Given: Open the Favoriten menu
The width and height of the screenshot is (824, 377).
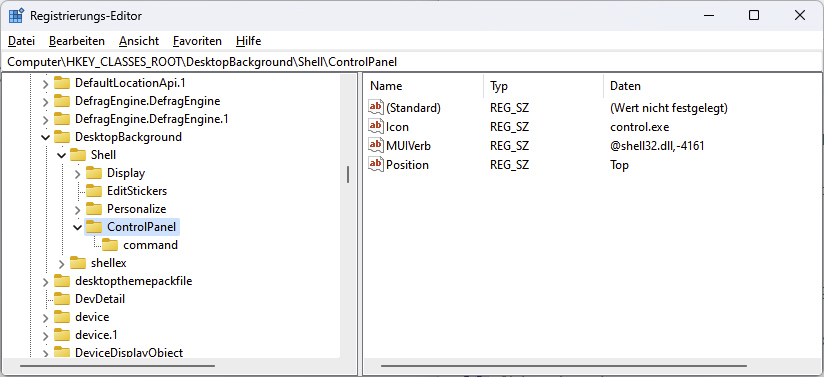Looking at the screenshot, I should [197, 41].
